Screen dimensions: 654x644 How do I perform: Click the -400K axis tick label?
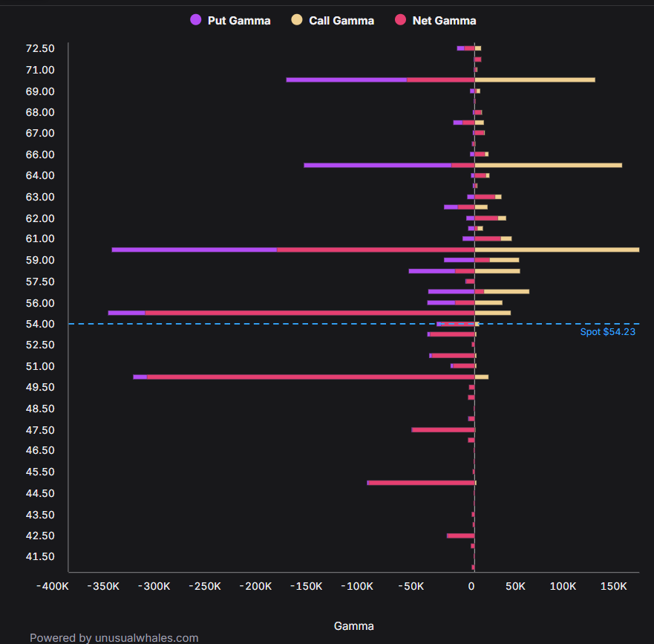click(53, 586)
